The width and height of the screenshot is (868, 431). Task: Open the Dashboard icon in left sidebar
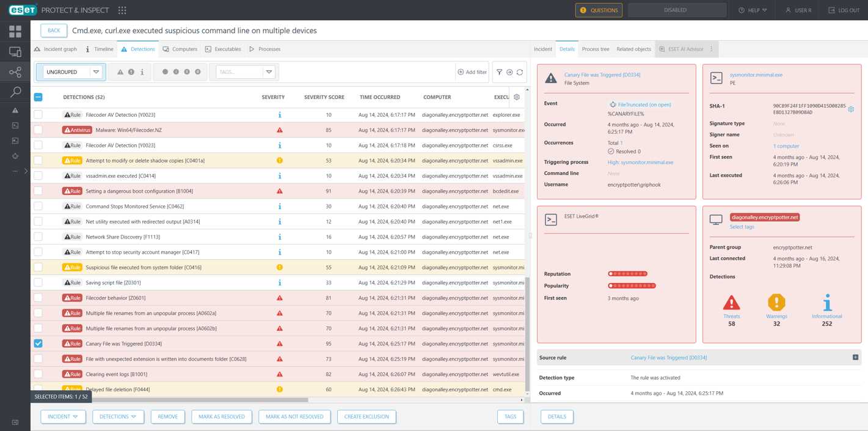click(x=15, y=31)
